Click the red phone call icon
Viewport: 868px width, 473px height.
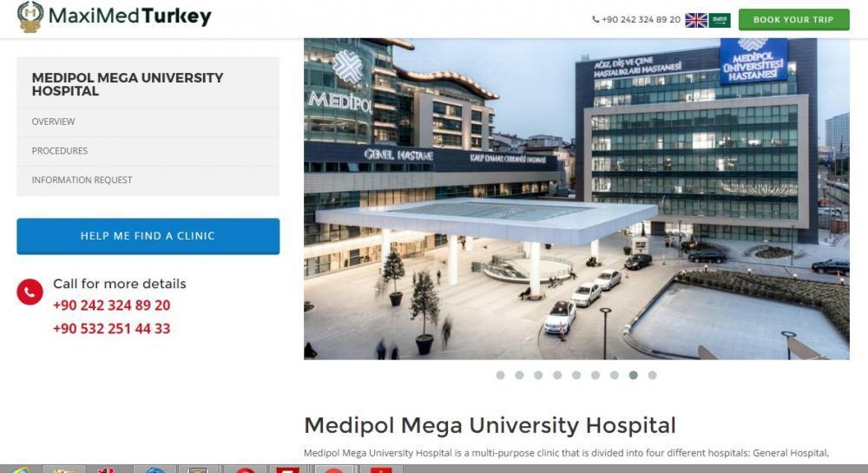tap(30, 292)
